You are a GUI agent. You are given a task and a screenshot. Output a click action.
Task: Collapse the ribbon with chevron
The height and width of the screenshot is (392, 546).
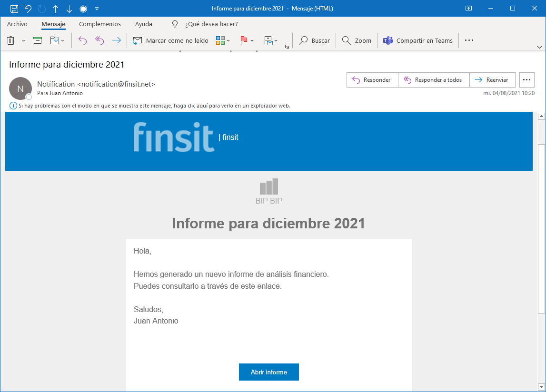[539, 47]
